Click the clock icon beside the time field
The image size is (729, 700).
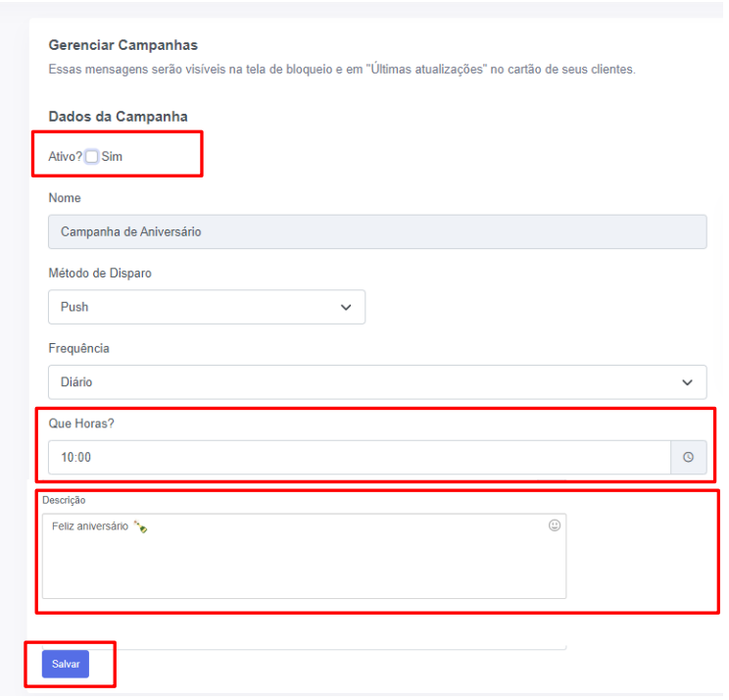click(x=688, y=457)
